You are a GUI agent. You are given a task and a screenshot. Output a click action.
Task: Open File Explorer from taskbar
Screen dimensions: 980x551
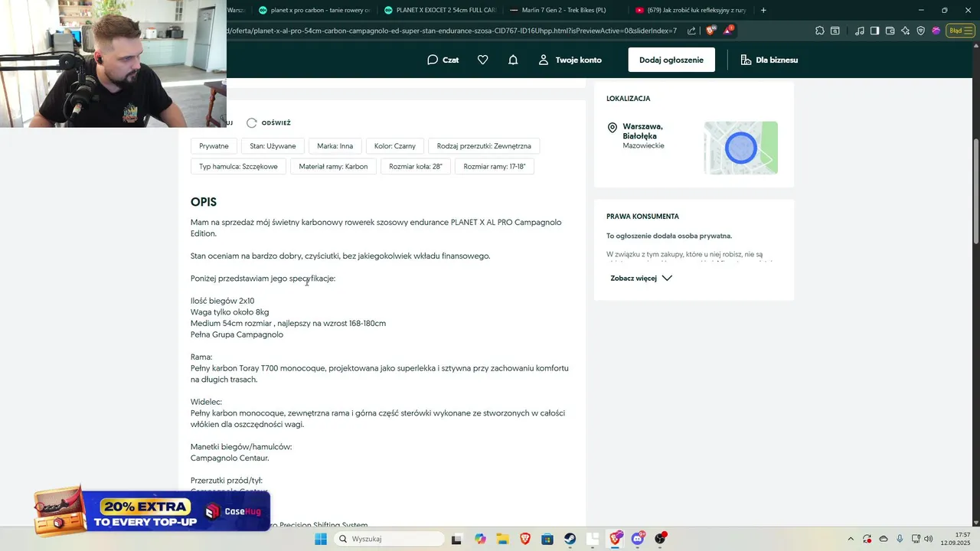pos(502,539)
